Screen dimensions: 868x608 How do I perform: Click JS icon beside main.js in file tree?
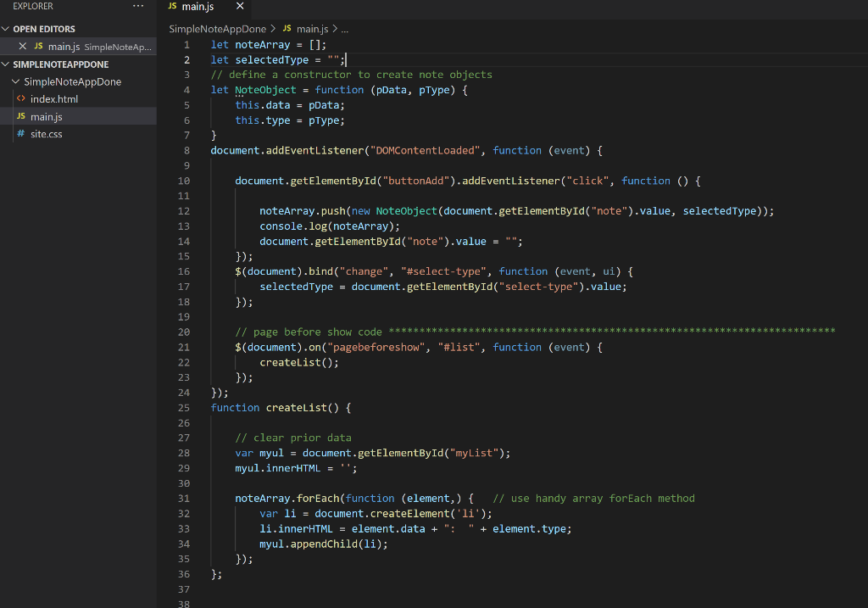pos(21,117)
